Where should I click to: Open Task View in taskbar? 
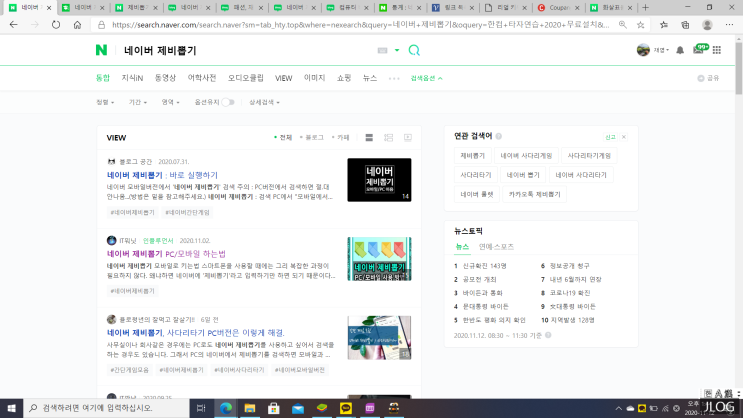[201, 408]
